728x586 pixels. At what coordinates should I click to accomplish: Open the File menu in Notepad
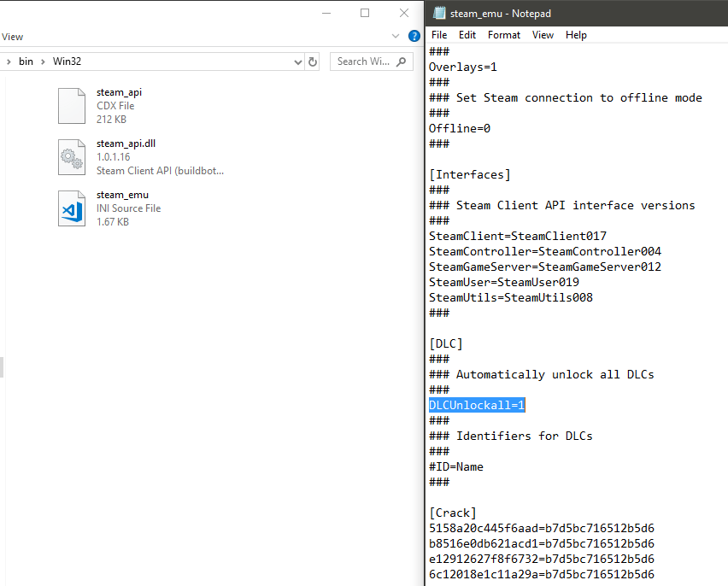(x=438, y=35)
